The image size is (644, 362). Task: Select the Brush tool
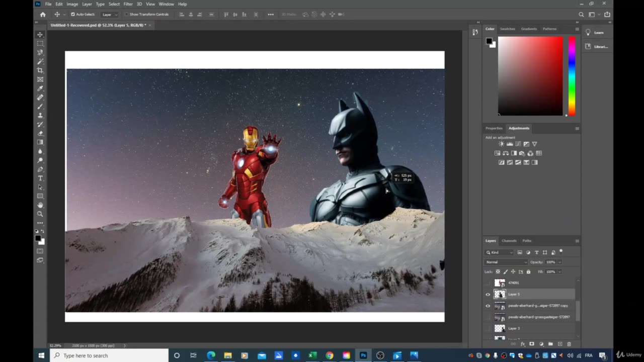coord(40,107)
